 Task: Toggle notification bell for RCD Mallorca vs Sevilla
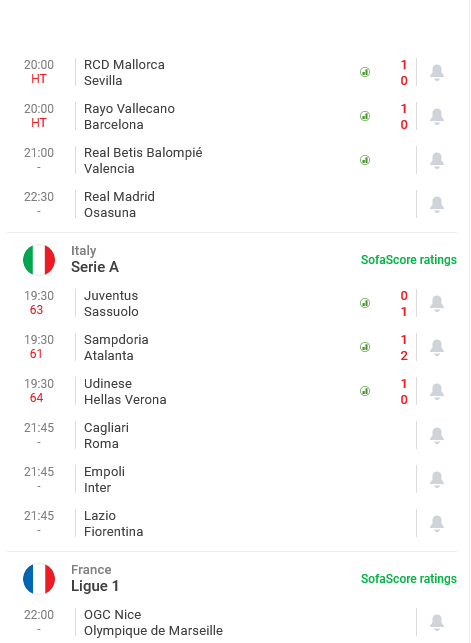[437, 73]
